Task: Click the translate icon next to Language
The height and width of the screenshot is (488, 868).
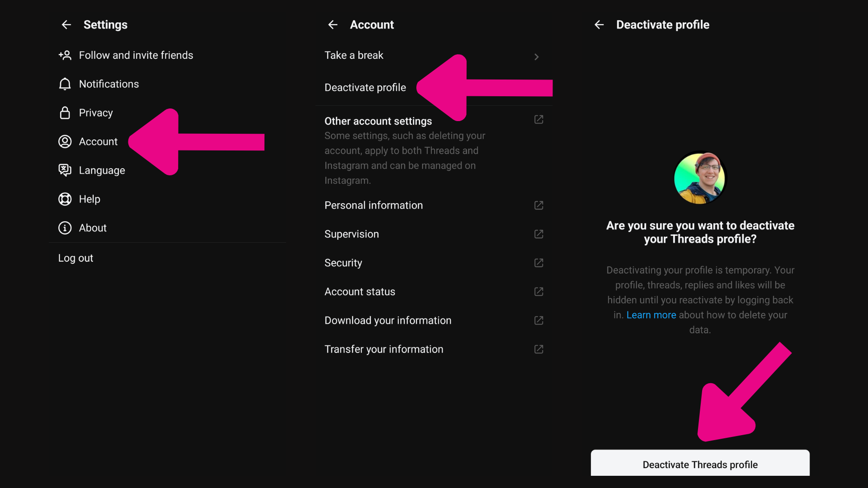Action: (x=65, y=170)
